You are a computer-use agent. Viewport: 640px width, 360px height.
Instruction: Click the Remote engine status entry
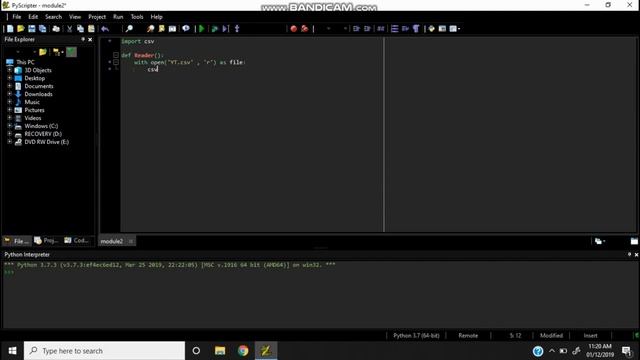click(468, 336)
